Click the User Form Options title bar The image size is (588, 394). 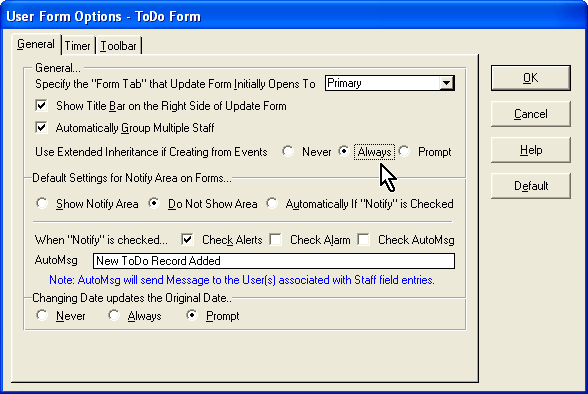point(294,16)
